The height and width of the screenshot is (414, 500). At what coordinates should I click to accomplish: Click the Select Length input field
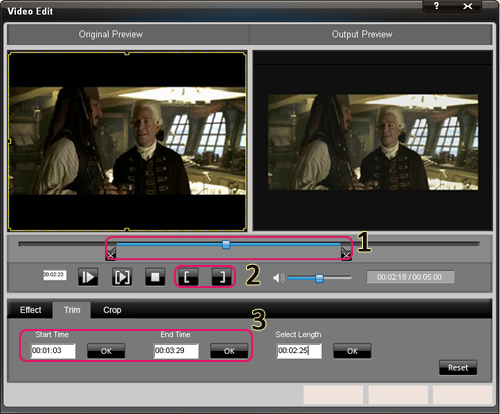(299, 351)
